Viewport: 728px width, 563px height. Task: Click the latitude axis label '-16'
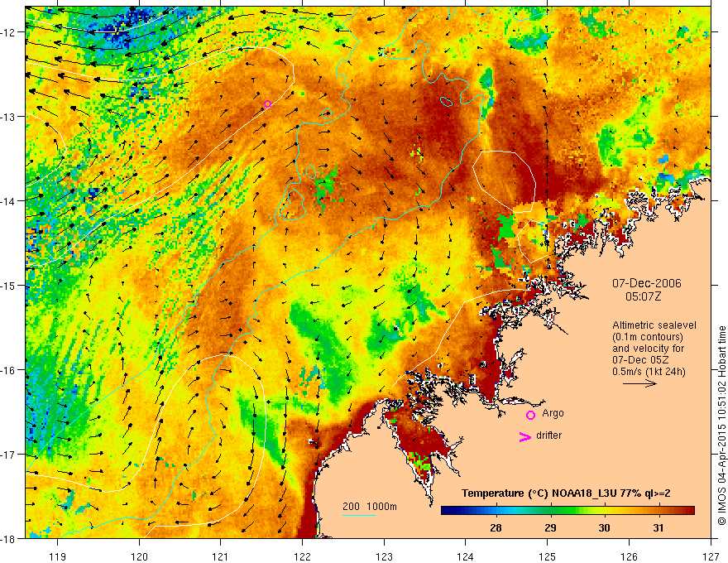pos(8,370)
